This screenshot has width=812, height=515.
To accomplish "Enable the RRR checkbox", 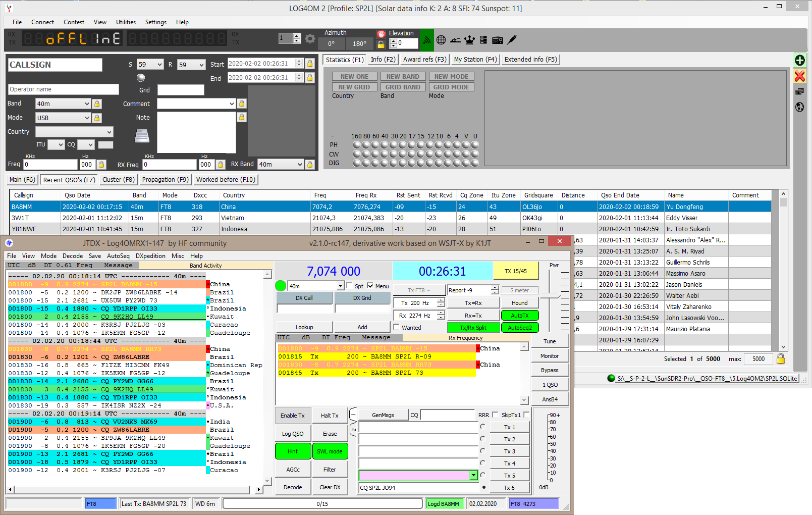I will [495, 415].
